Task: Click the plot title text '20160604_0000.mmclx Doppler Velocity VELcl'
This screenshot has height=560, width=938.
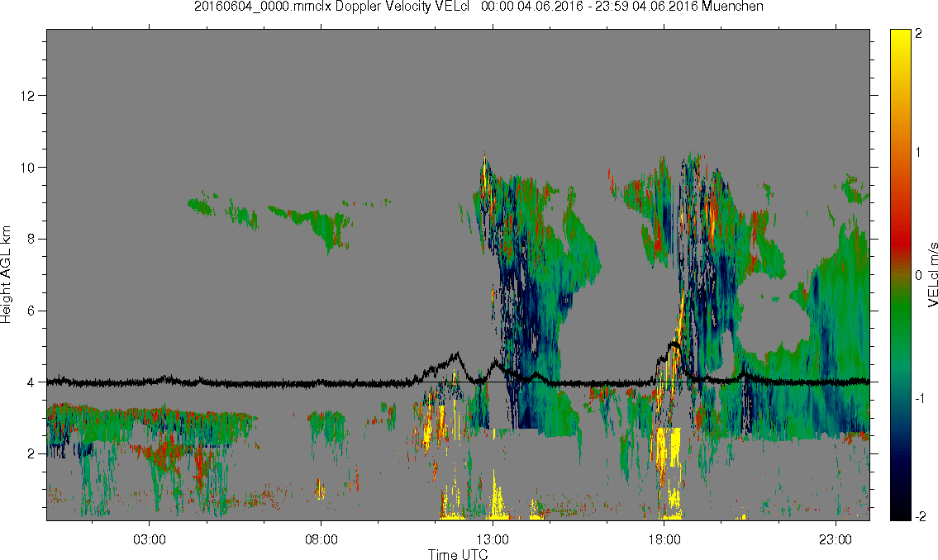Action: click(x=334, y=7)
